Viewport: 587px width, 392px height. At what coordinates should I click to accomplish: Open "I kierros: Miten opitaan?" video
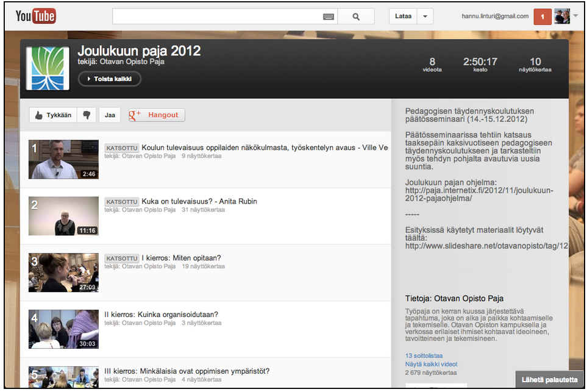pyautogui.click(x=181, y=258)
